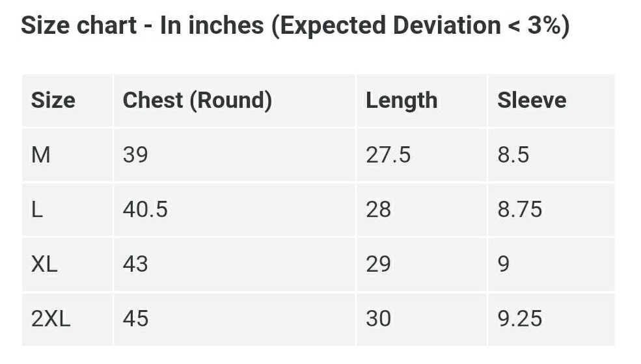Select the Size column header

(53, 100)
